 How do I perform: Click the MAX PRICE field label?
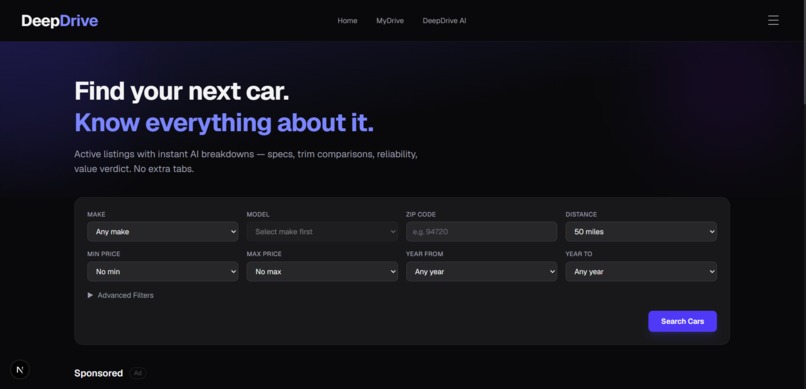[264, 254]
